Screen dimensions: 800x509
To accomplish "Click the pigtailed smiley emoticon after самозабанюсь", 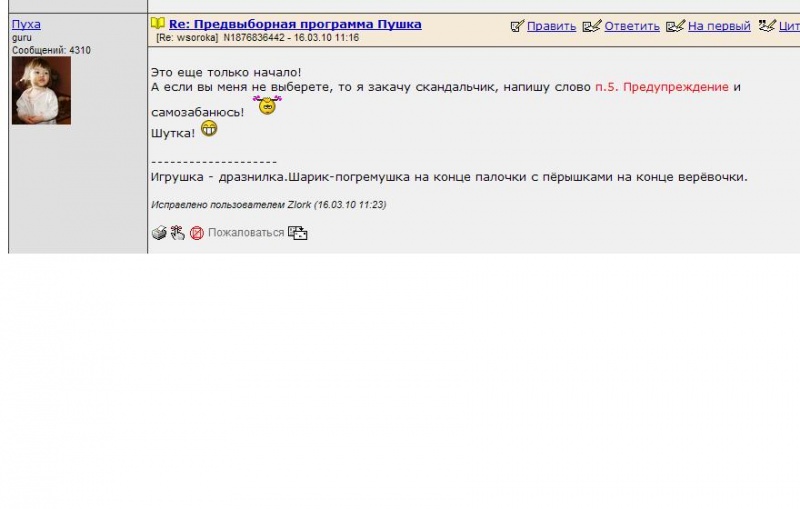I will click(267, 105).
